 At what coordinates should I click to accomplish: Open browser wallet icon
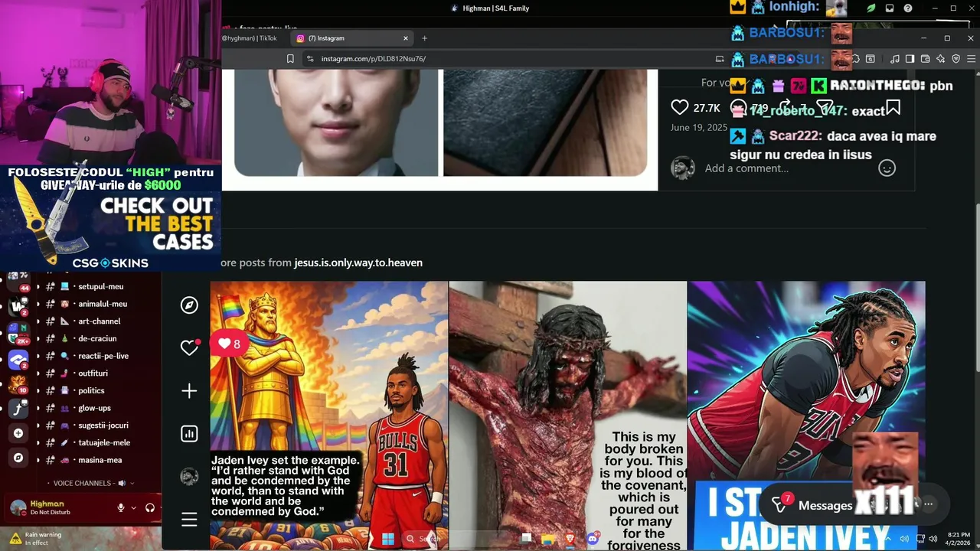(925, 59)
